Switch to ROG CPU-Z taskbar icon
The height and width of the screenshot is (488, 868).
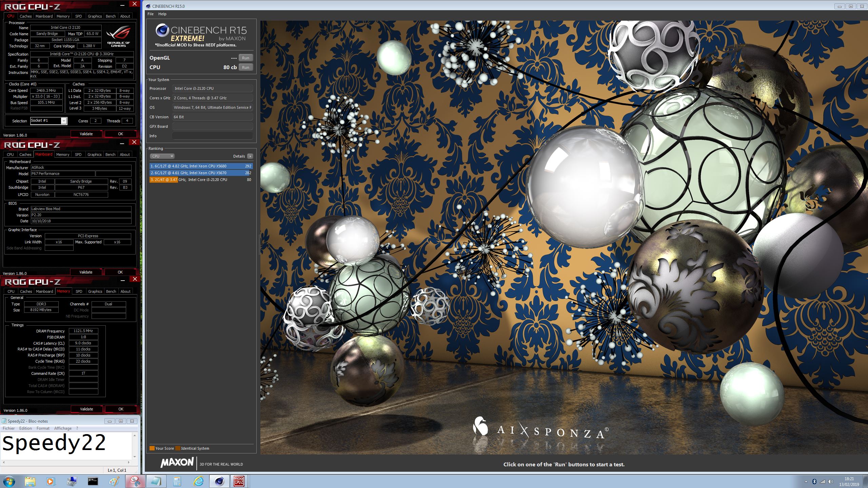[x=239, y=481]
